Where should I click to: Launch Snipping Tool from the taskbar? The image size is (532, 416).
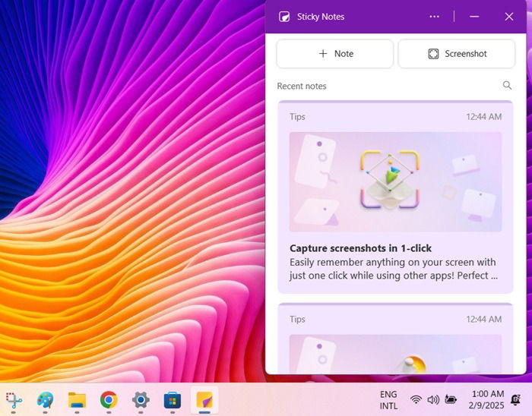[x=14, y=401]
